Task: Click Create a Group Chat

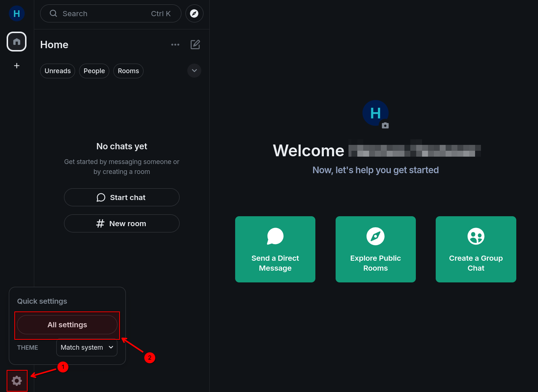Action: 476,249
